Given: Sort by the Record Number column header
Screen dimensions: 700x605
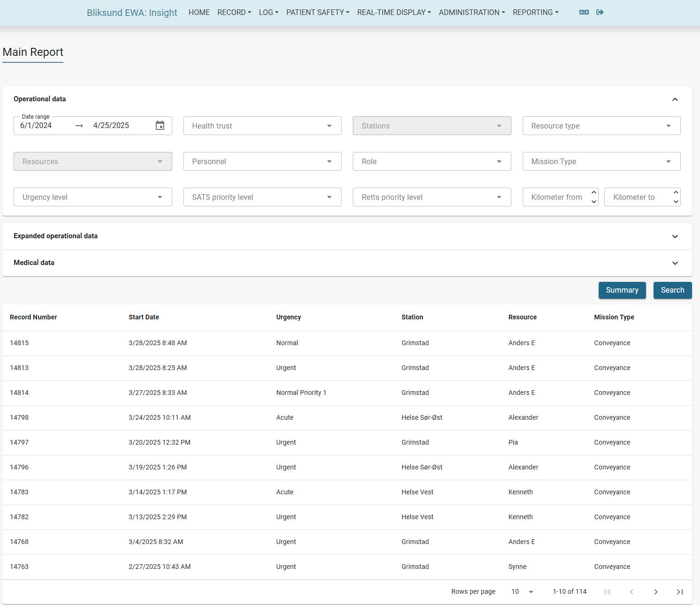Looking at the screenshot, I should click(33, 318).
